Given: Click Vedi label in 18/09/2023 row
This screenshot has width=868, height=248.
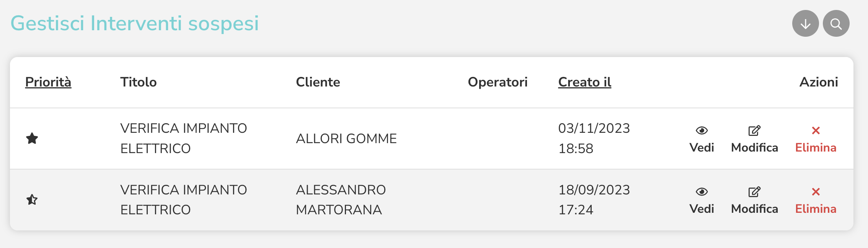Looking at the screenshot, I should pos(702,209).
